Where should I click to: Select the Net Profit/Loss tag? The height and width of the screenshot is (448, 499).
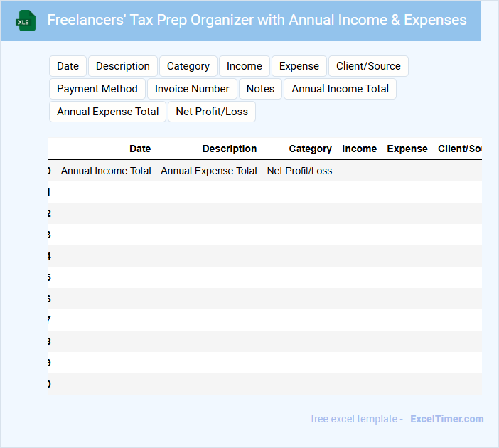[212, 112]
